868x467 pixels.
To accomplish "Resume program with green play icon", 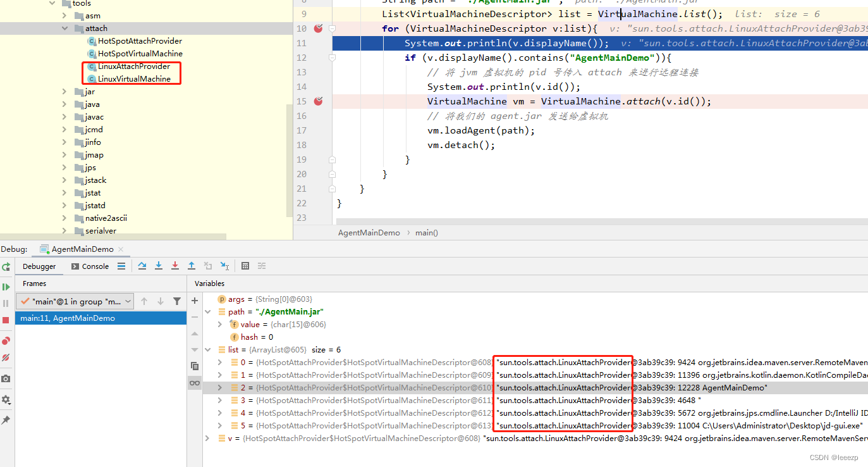I will 6,287.
